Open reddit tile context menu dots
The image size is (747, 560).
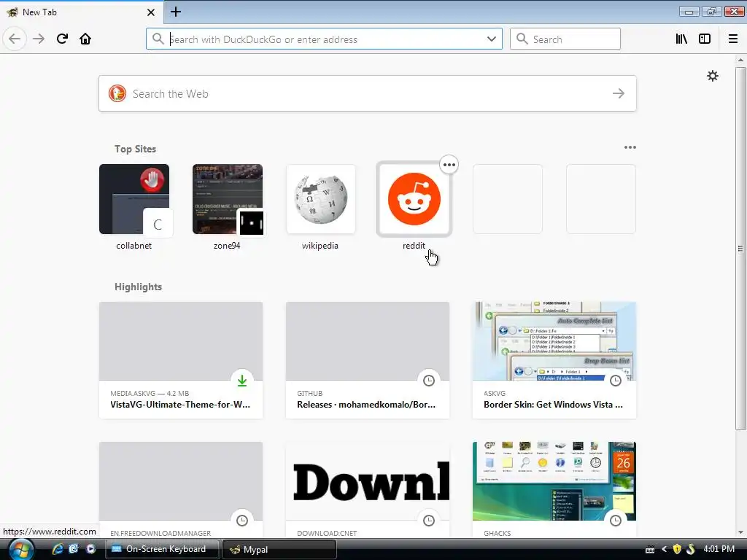click(x=449, y=165)
